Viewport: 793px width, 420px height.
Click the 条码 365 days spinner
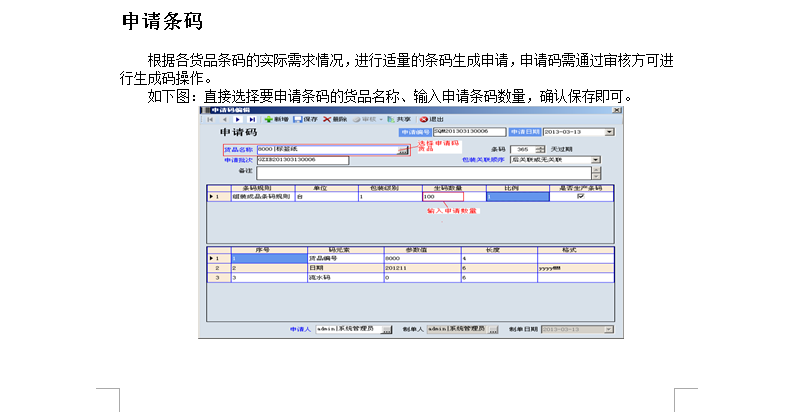pos(542,149)
